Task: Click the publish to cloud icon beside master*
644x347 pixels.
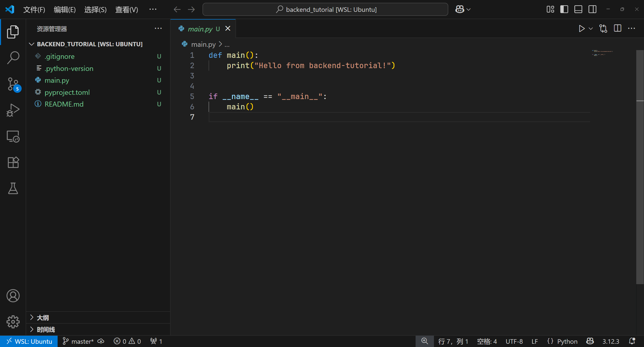Action: tap(101, 341)
